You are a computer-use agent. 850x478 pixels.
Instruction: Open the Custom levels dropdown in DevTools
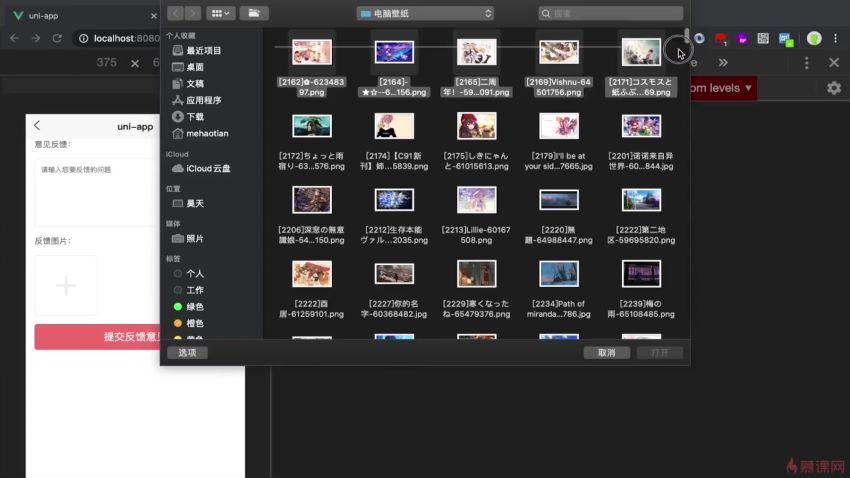click(x=722, y=88)
